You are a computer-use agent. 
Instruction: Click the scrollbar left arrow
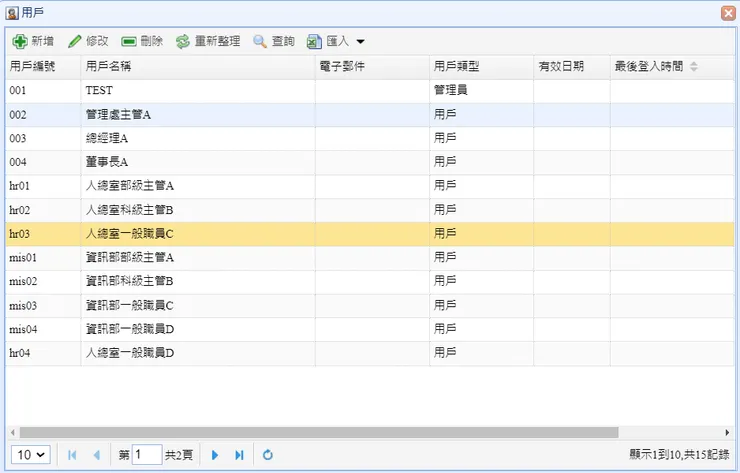pos(12,432)
